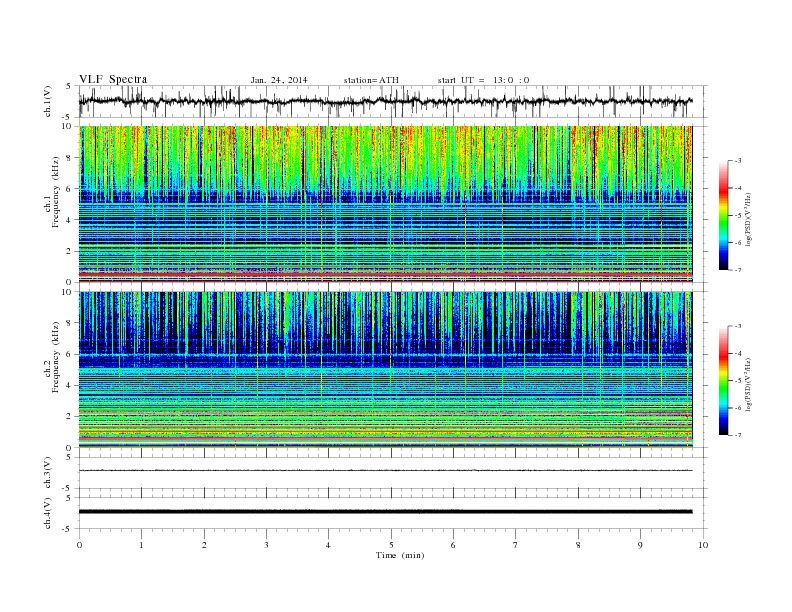Screen dimensions: 792x612
Task: Click time axis tick label "7"
Action: coord(516,545)
